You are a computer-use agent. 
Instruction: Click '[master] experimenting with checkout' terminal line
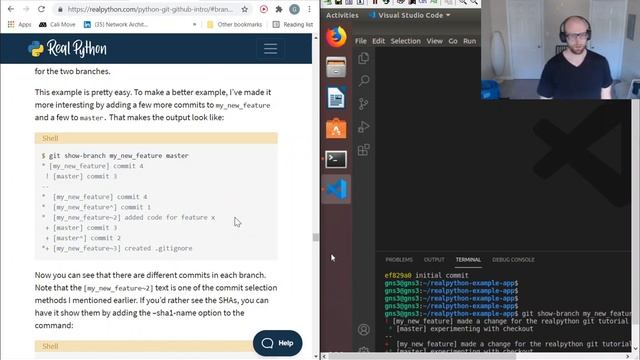coord(464,329)
